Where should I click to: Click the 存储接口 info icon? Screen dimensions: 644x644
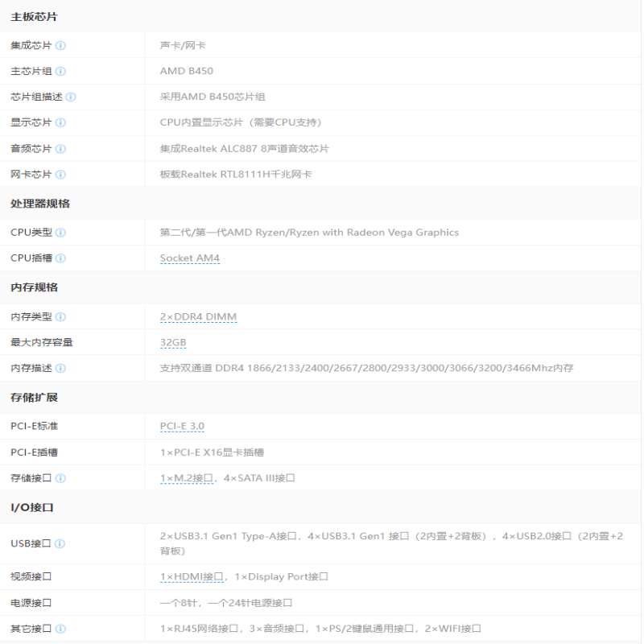(x=60, y=478)
